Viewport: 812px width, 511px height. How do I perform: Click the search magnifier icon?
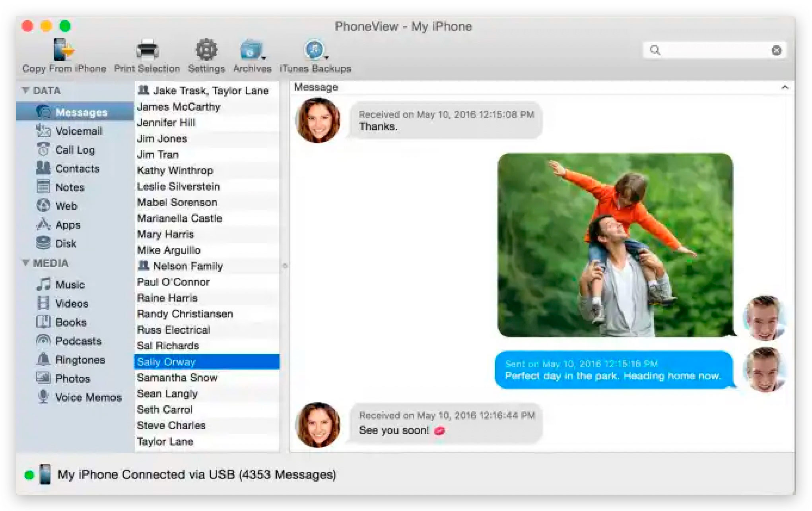[655, 50]
